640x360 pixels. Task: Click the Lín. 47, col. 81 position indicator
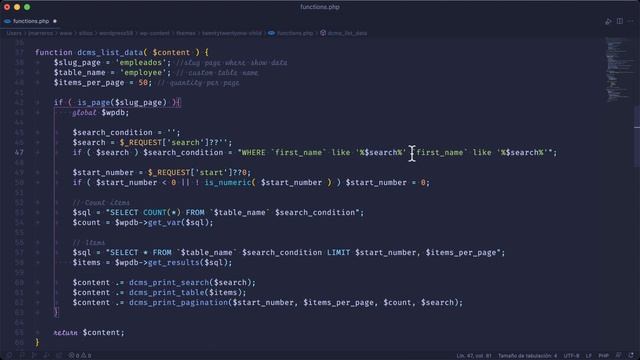[474, 356]
